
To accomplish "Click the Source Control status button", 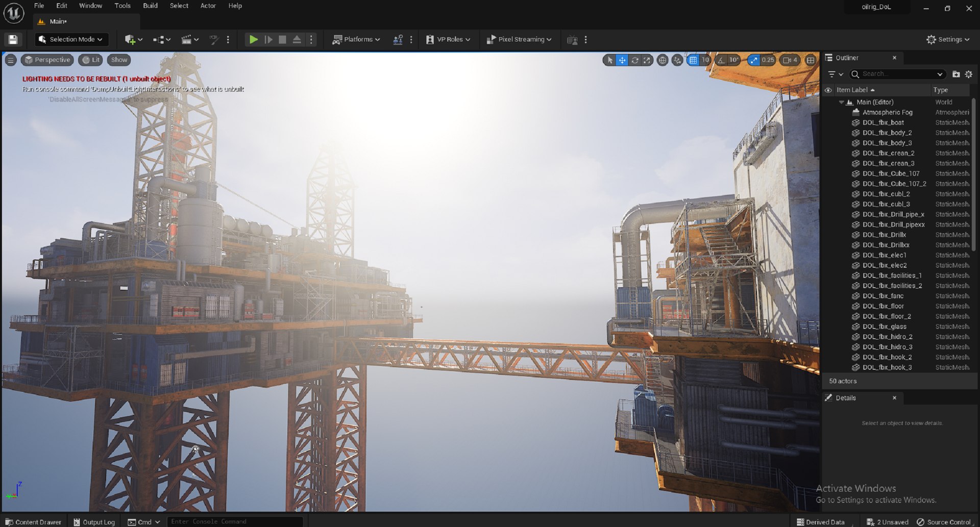I will click(944, 522).
